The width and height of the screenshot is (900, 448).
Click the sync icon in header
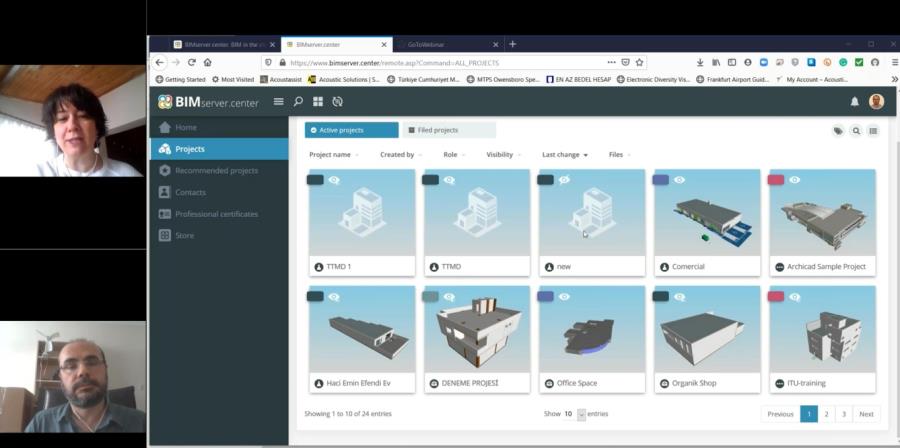[338, 102]
